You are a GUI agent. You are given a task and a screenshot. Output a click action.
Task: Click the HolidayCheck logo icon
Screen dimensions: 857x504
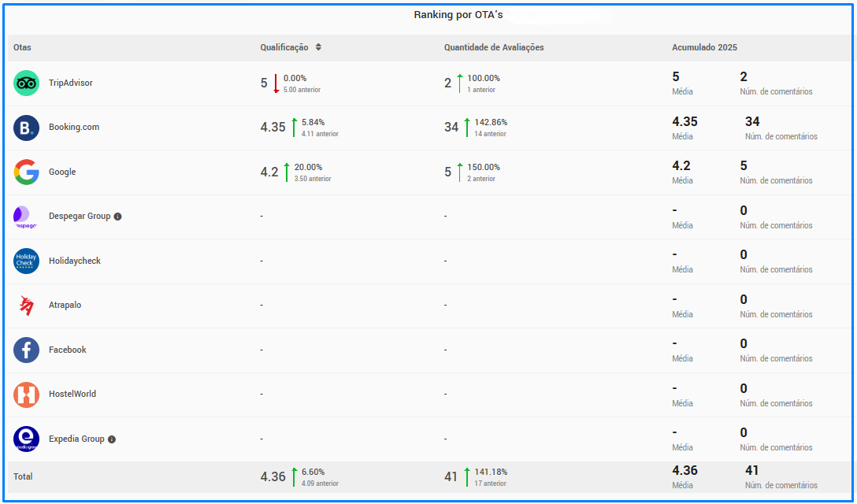(26, 261)
